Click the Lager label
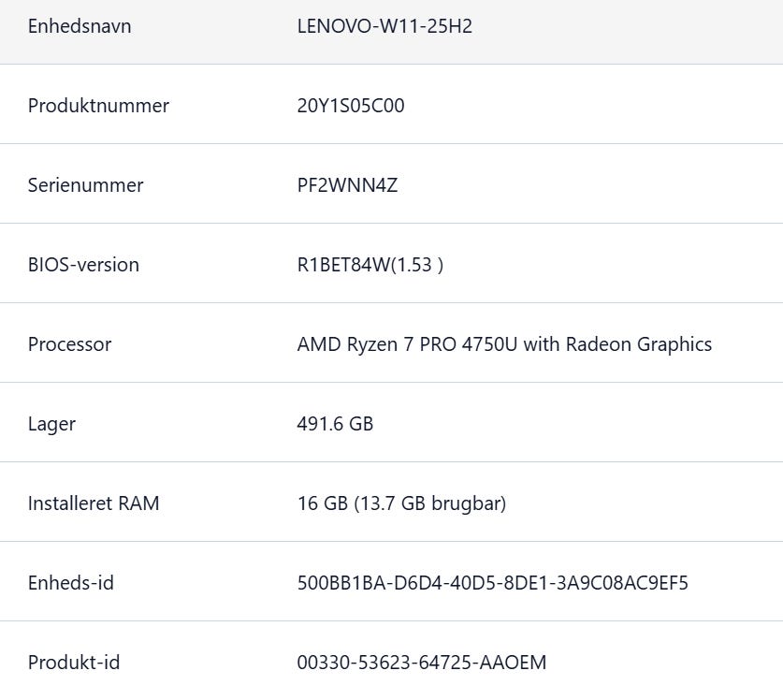This screenshot has height=700, width=783. (x=51, y=424)
